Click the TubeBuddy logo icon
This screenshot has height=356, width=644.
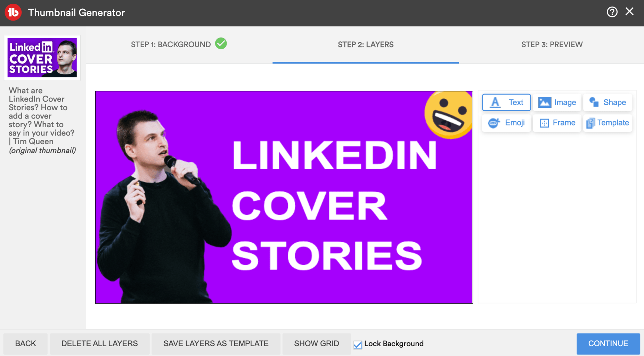click(13, 12)
